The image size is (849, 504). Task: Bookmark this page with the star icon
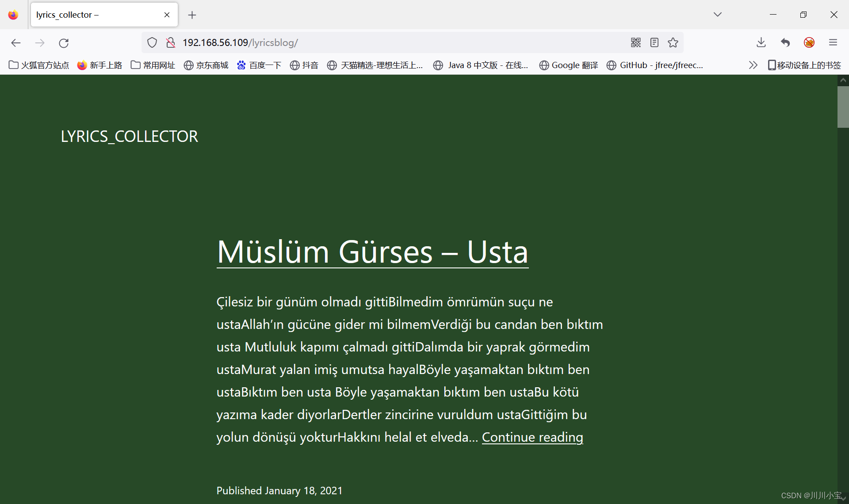point(673,42)
